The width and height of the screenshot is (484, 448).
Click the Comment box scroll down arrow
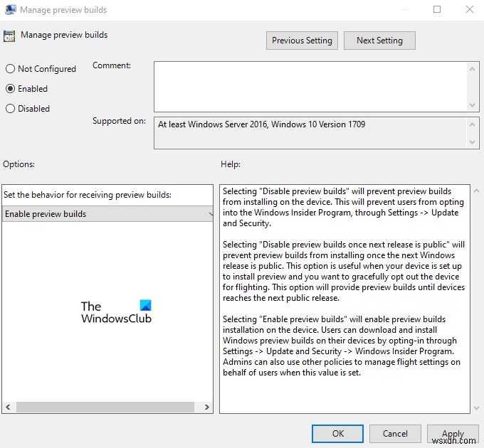pyautogui.click(x=472, y=105)
